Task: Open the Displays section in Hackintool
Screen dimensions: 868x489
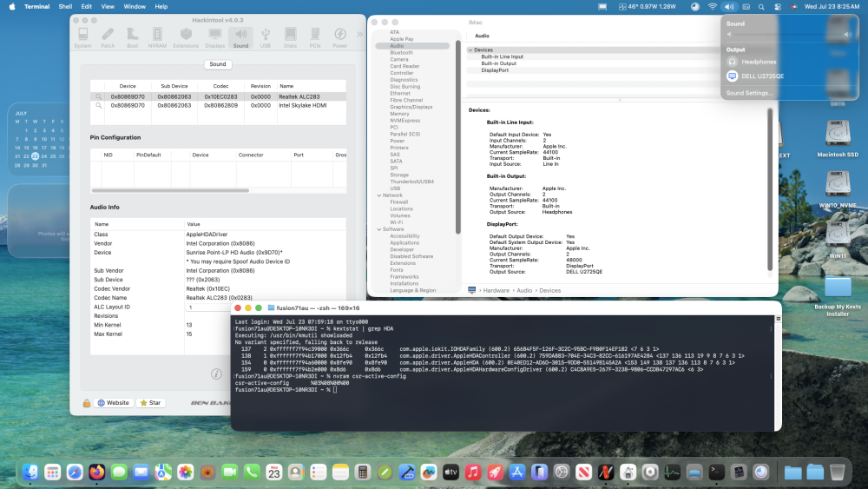Action: tap(214, 37)
